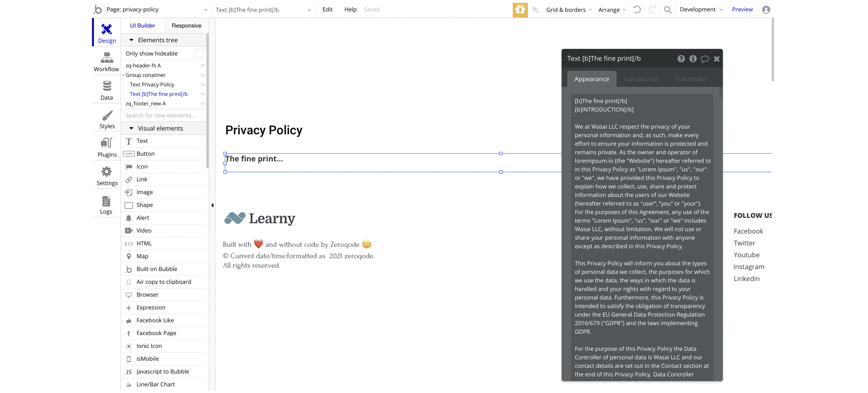Click the search magnifier icon

[x=667, y=9]
